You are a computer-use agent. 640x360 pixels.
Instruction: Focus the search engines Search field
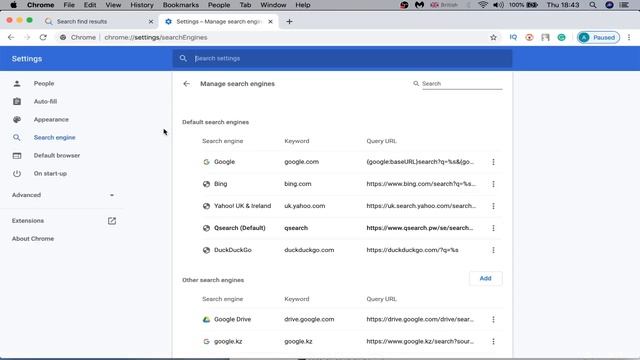pos(462,84)
